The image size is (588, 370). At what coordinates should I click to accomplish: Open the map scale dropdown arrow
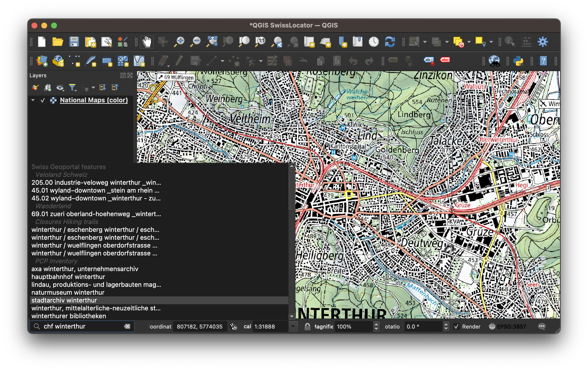pyautogui.click(x=293, y=327)
